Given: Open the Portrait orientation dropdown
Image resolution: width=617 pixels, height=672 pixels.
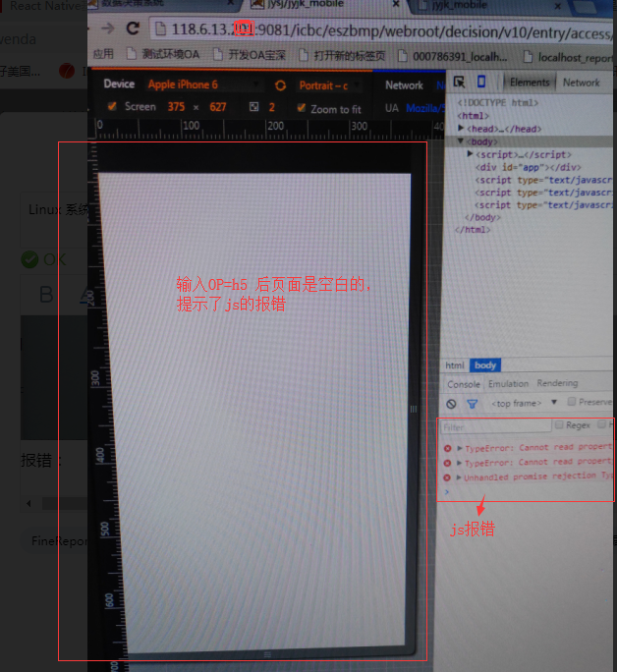Looking at the screenshot, I should click(329, 85).
